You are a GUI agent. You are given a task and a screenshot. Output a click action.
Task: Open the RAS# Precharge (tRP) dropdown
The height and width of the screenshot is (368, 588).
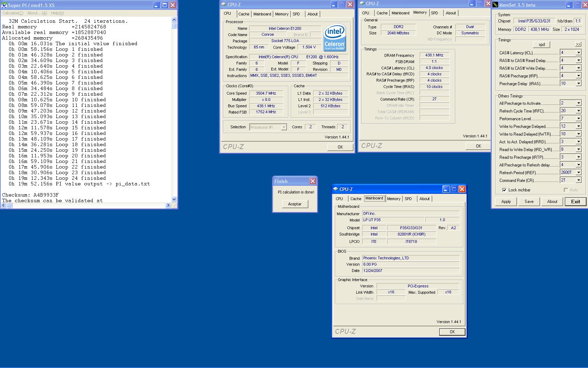(x=578, y=76)
